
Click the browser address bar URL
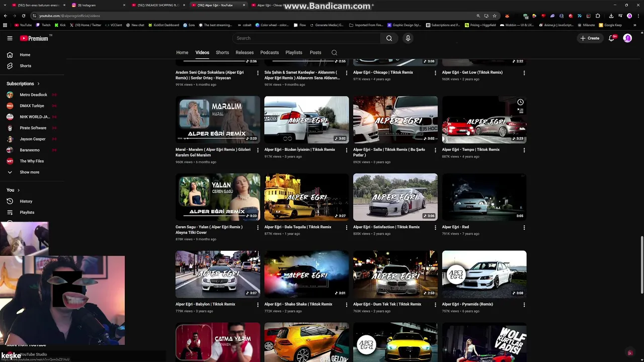click(x=69, y=16)
